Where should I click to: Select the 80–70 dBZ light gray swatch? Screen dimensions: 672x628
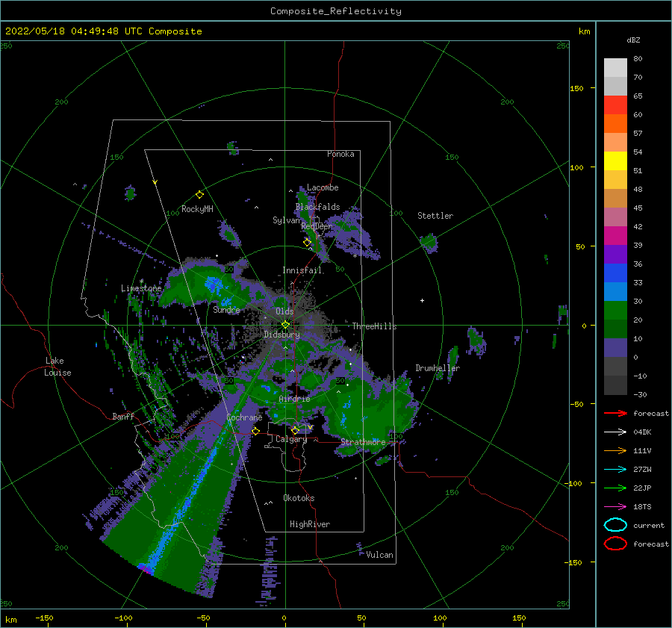[615, 68]
